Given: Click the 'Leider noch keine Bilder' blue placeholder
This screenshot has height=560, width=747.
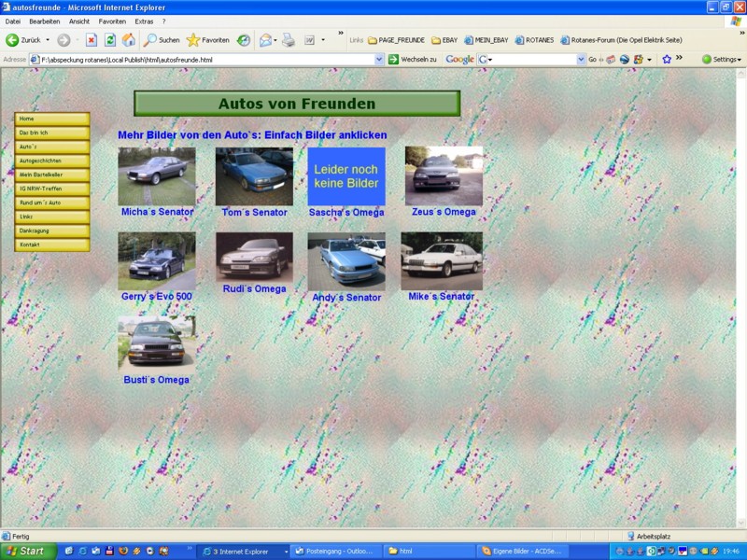Looking at the screenshot, I should click(x=345, y=176).
